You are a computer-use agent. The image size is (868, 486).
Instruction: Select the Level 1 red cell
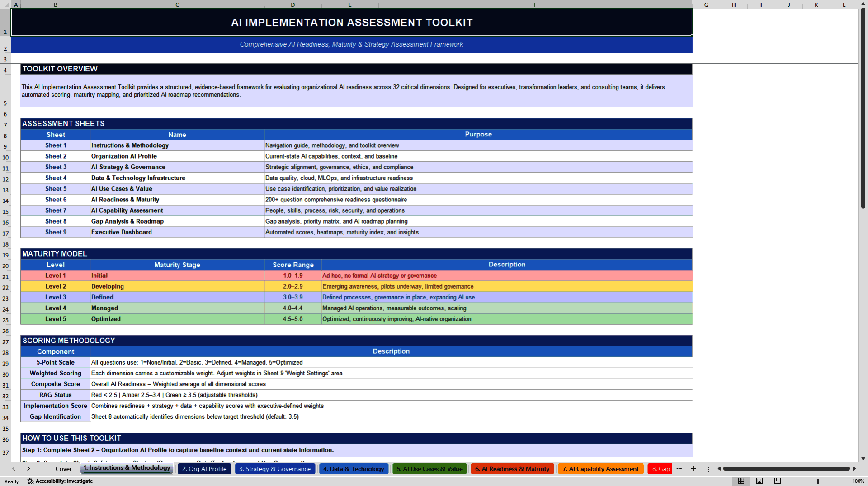point(56,276)
